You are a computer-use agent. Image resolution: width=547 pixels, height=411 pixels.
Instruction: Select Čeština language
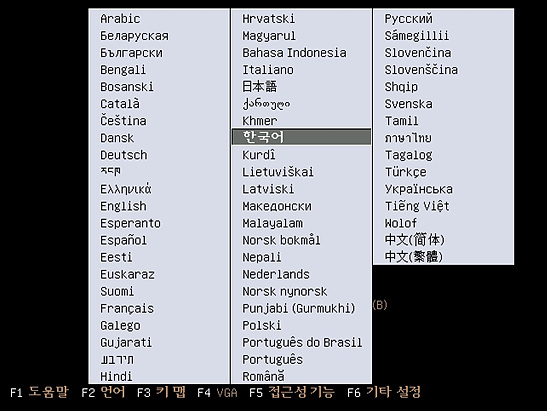(x=123, y=121)
